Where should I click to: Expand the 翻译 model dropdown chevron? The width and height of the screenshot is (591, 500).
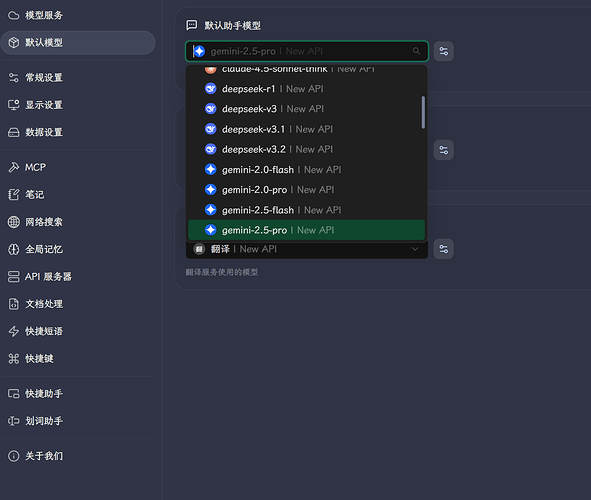click(415, 249)
